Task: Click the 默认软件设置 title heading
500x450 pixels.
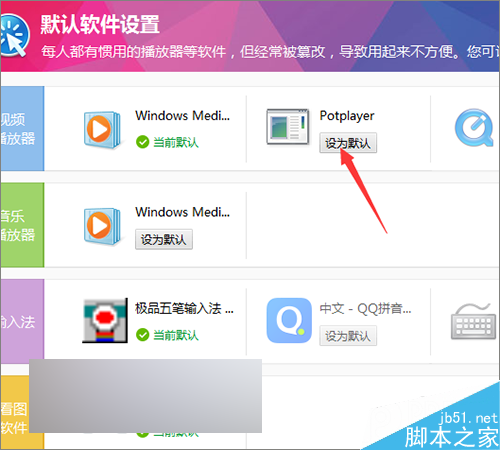Action: [x=100, y=24]
